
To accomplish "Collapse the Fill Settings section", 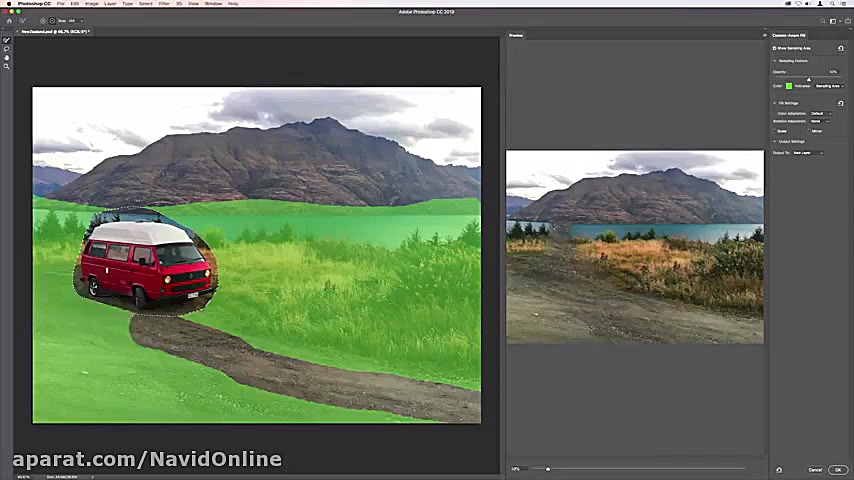I will (774, 103).
